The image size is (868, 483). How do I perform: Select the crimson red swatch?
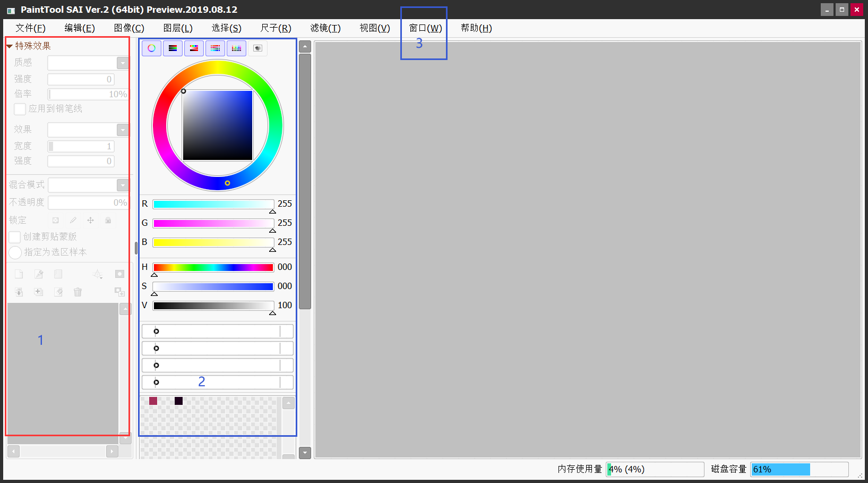[153, 401]
